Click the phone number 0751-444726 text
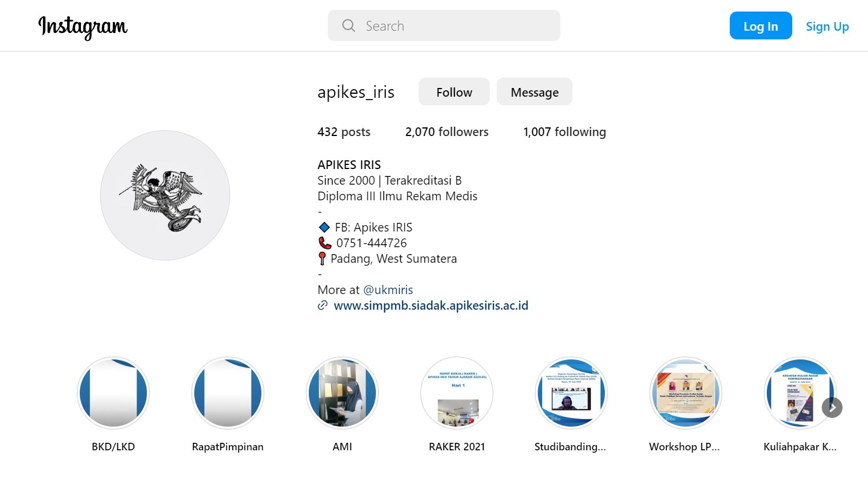Screen dimensions: 868x492 (372, 243)
